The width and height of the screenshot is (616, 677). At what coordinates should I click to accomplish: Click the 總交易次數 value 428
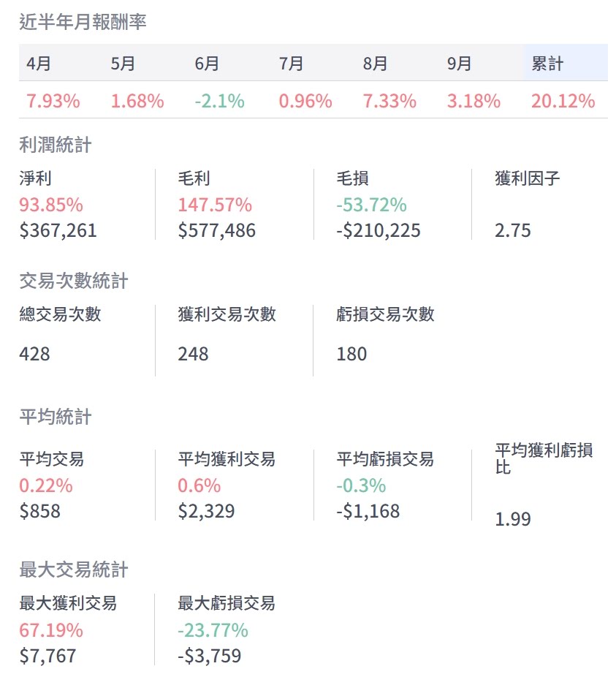(35, 355)
